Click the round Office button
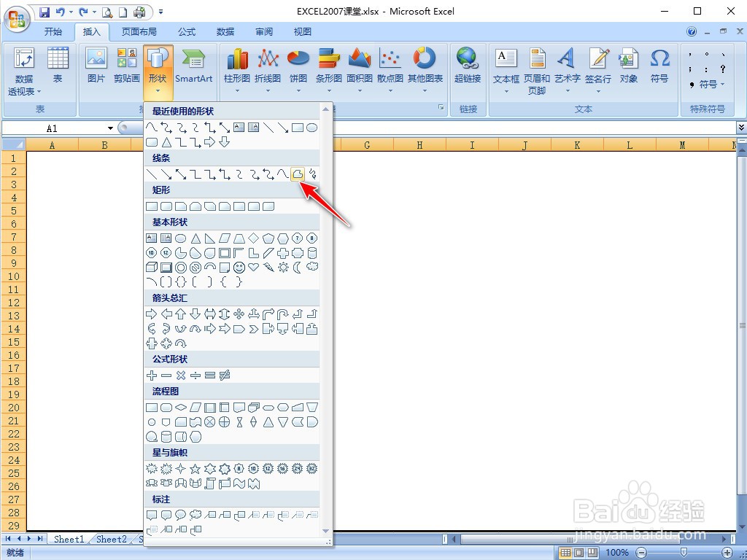The height and width of the screenshot is (560, 747). tap(18, 20)
